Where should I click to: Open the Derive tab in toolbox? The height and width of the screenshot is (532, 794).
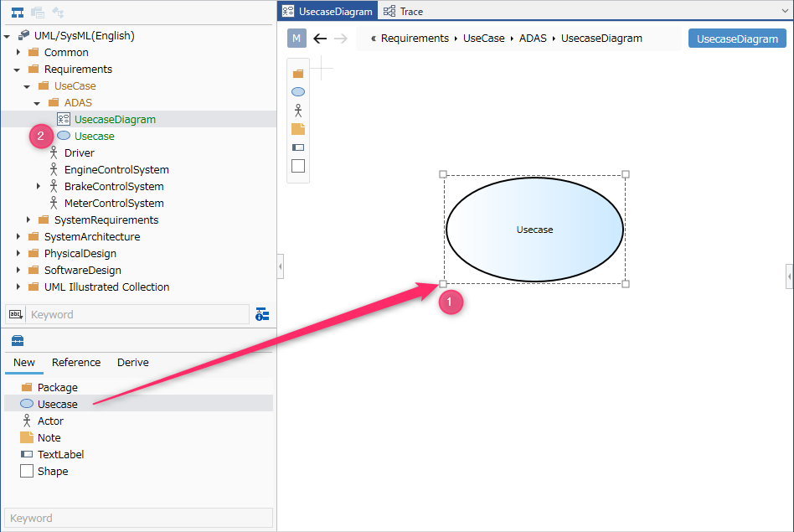pos(133,362)
